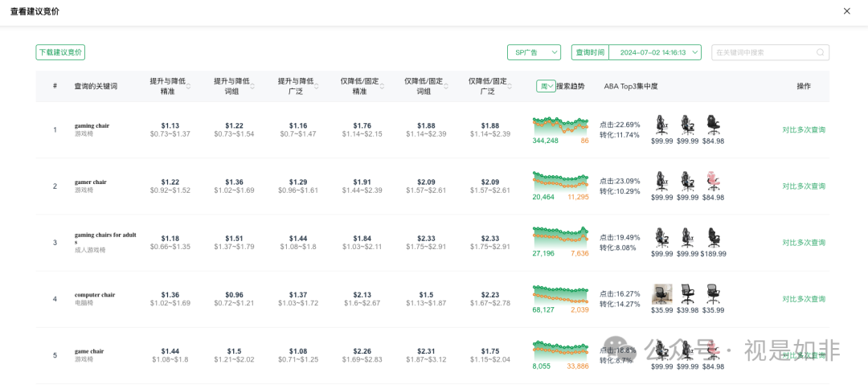Screen dimensions: 868x385
Task: Click the $1.13 bid for gaming chair
Action: pos(170,125)
